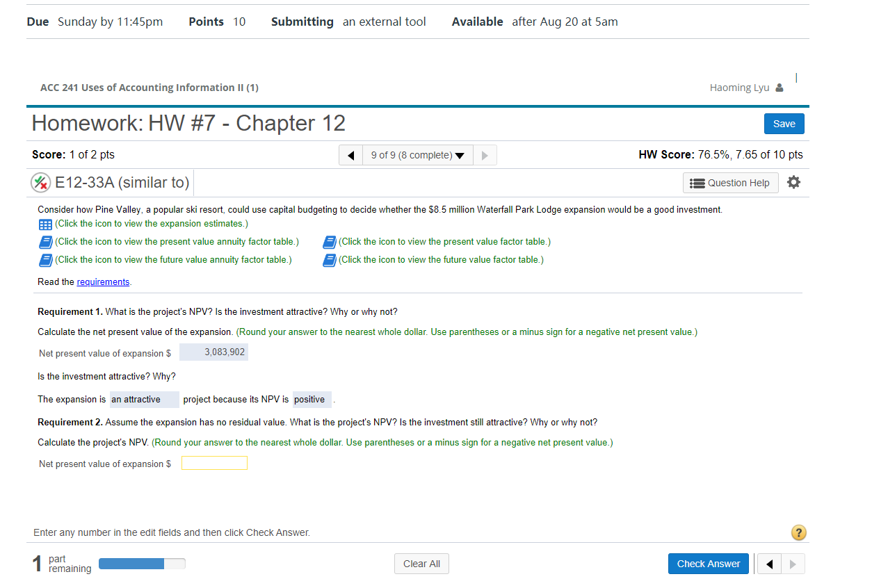
Task: Click the Save button
Action: (784, 123)
